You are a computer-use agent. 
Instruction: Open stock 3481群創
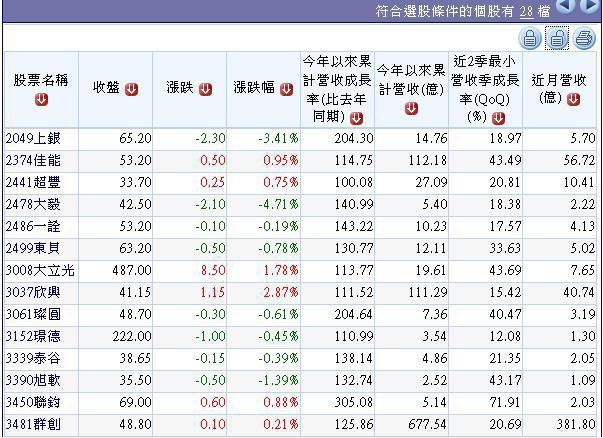[33, 425]
